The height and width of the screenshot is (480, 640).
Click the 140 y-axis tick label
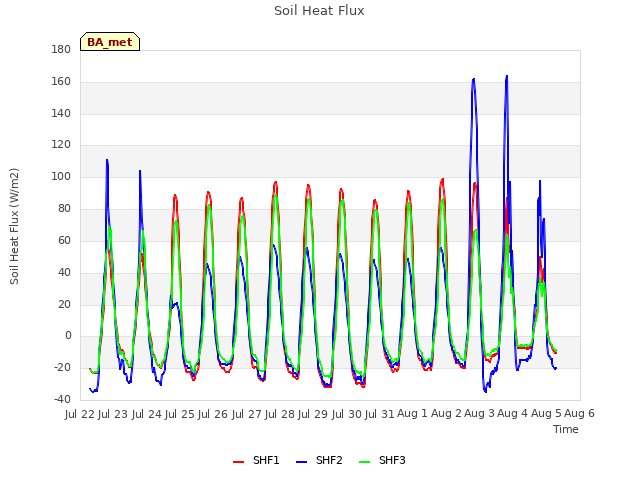(61, 113)
